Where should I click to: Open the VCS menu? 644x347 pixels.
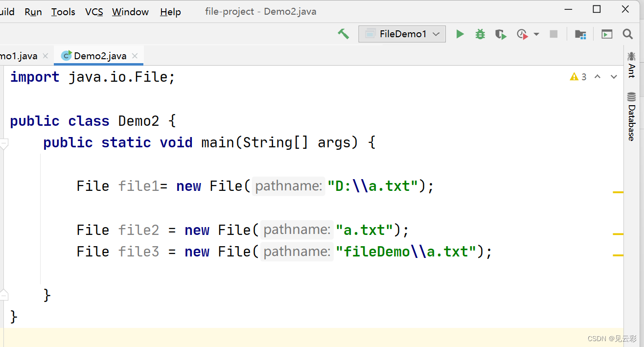tap(94, 12)
